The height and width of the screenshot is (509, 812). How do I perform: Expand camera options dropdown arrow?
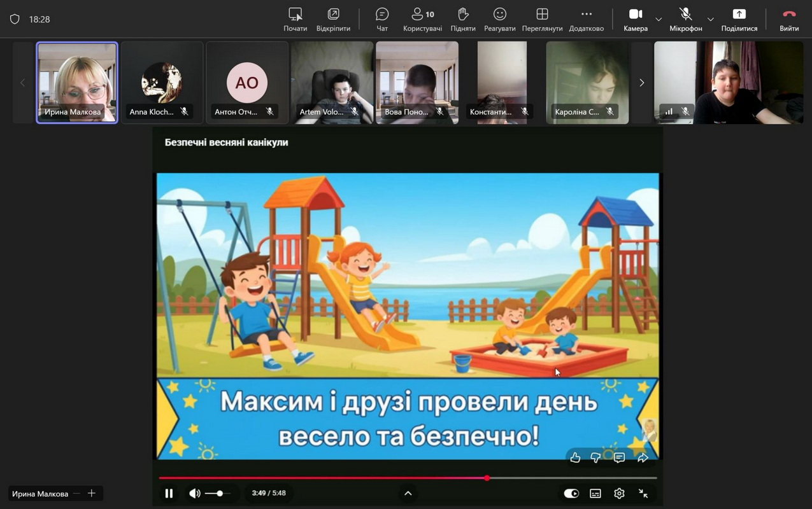pyautogui.click(x=659, y=19)
